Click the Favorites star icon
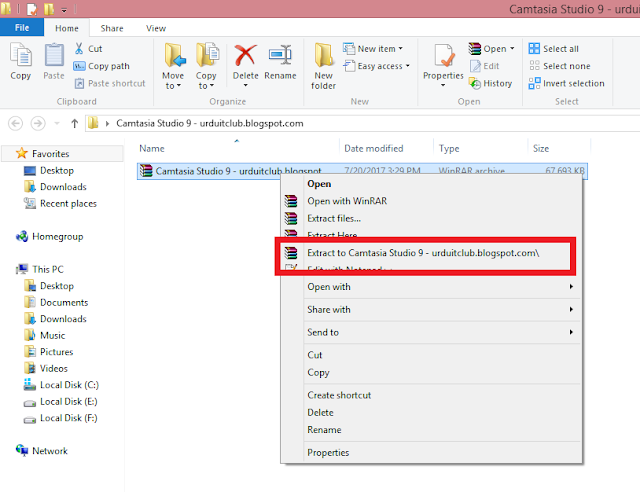The height and width of the screenshot is (492, 640). click(x=22, y=154)
